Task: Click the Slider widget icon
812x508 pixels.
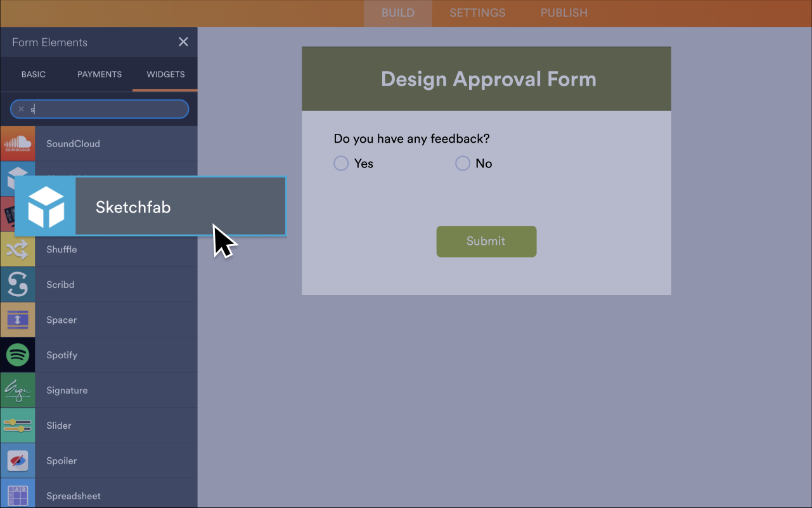Action: pos(18,426)
